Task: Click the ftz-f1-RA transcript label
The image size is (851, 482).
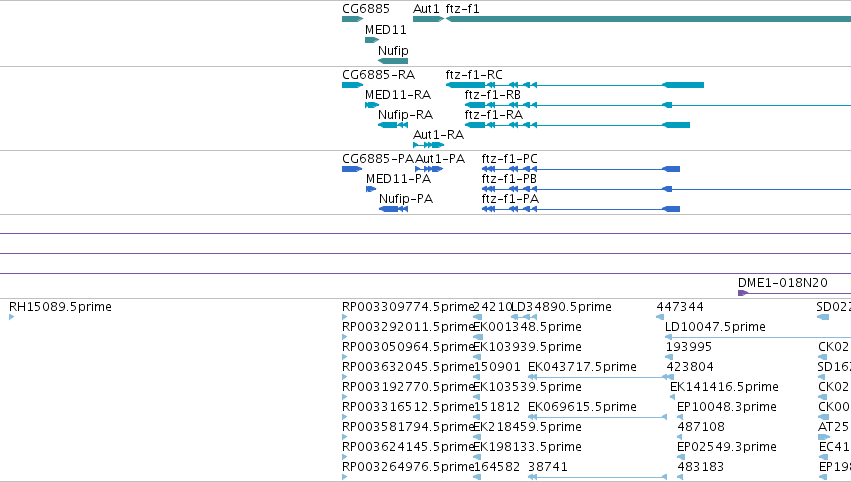Action: [493, 115]
